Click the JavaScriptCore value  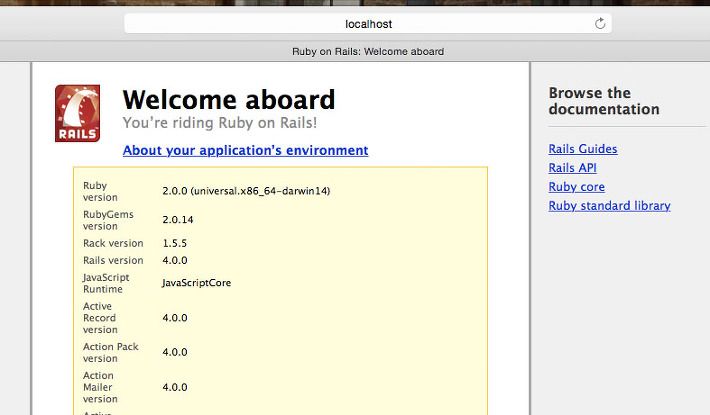[x=197, y=283]
